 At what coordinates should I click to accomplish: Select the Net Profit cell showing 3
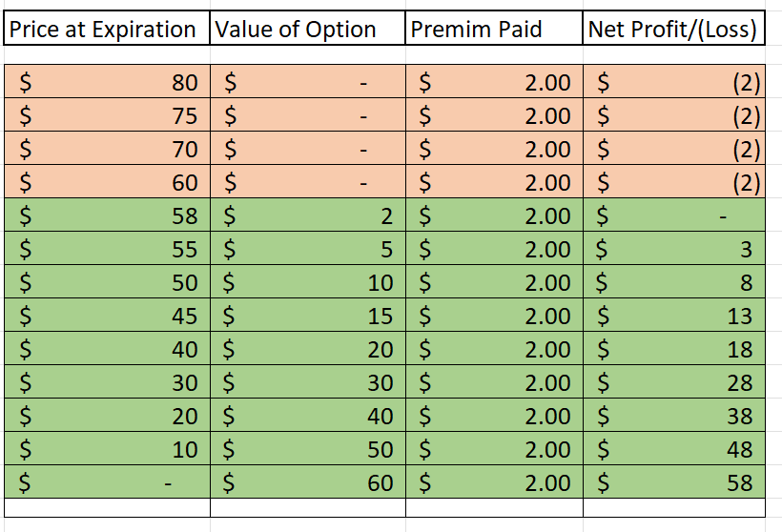673,250
